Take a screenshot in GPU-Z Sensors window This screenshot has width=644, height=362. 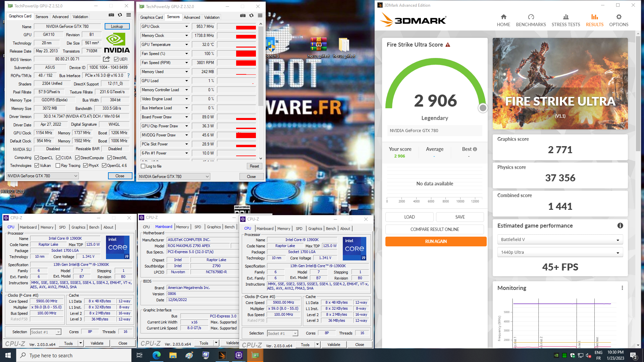pyautogui.click(x=243, y=15)
